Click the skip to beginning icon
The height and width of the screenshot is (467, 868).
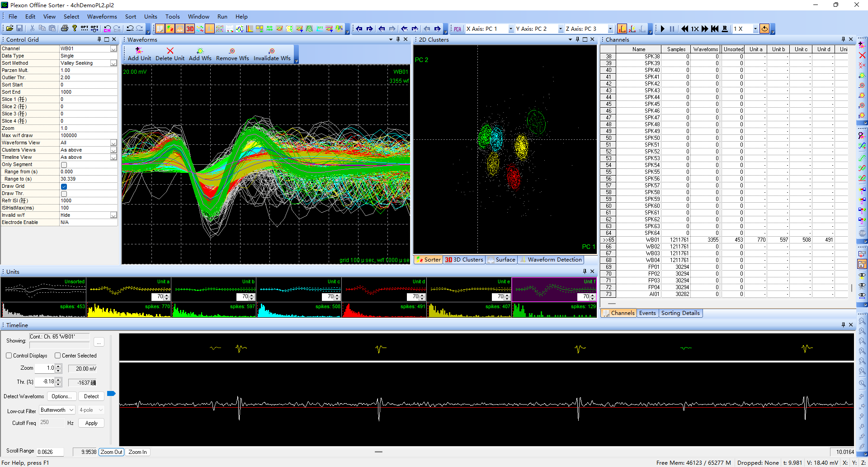[x=715, y=29]
